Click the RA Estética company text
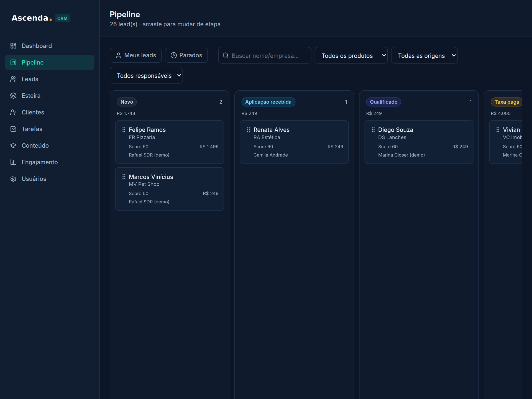Image resolution: width=532 pixels, height=399 pixels. pyautogui.click(x=267, y=137)
